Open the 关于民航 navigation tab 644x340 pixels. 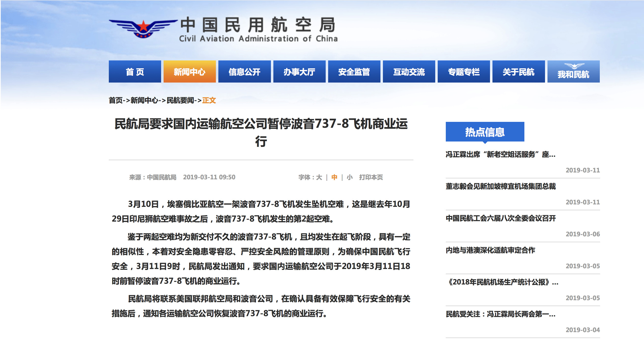(518, 71)
